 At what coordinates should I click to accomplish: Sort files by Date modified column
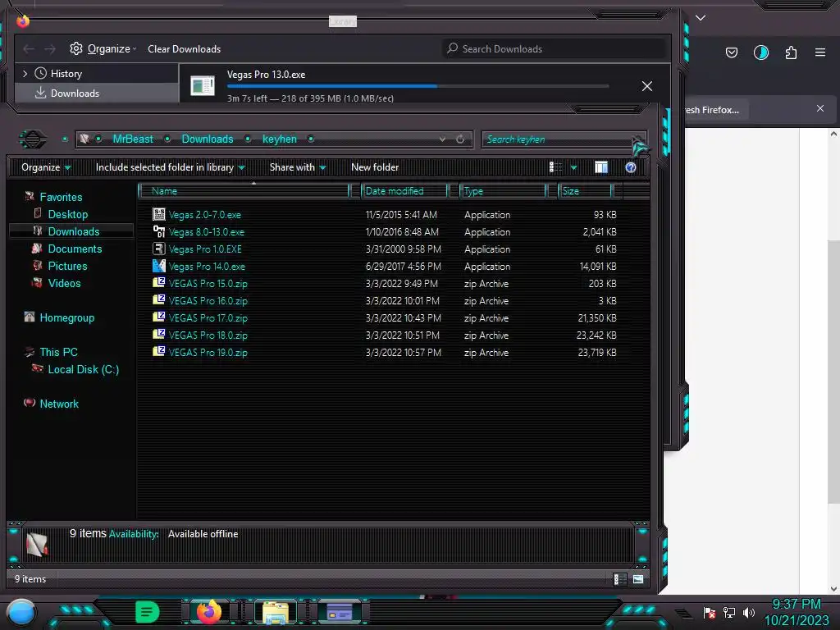404,190
